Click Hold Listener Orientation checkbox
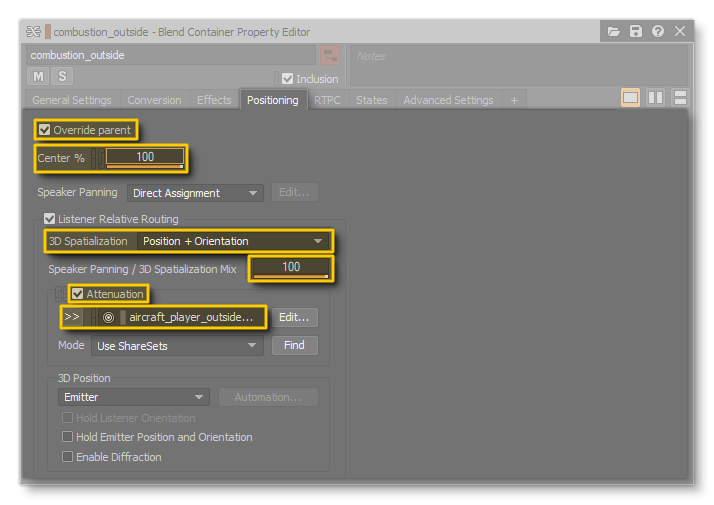The height and width of the screenshot is (505, 714). (67, 418)
